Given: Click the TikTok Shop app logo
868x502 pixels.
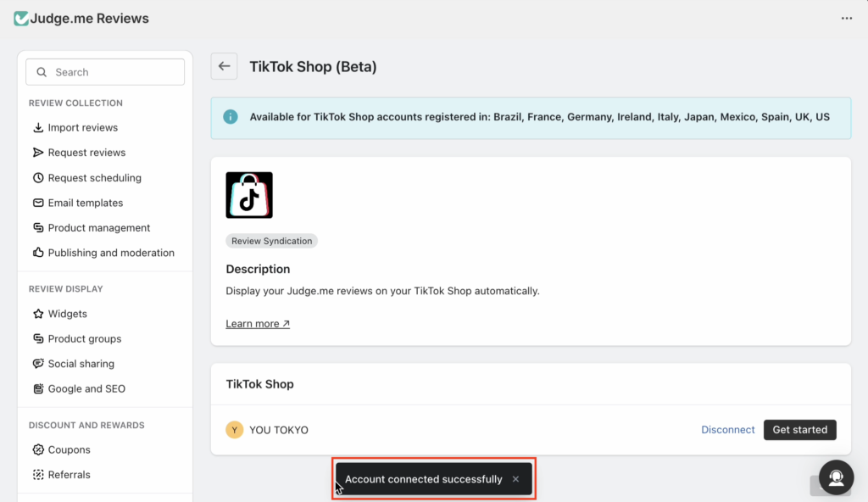Looking at the screenshot, I should coord(249,195).
